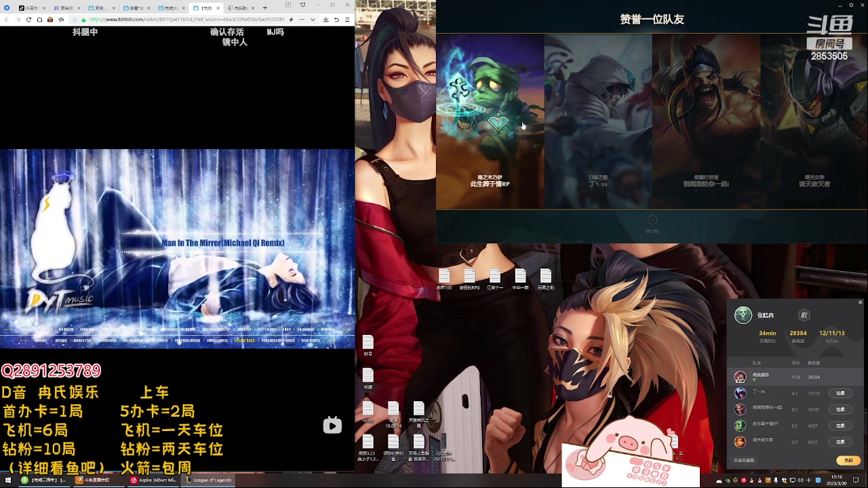The height and width of the screenshot is (488, 868).
Task: Blacklist the 丁丶xs teammate via 拉黑
Action: click(x=840, y=393)
